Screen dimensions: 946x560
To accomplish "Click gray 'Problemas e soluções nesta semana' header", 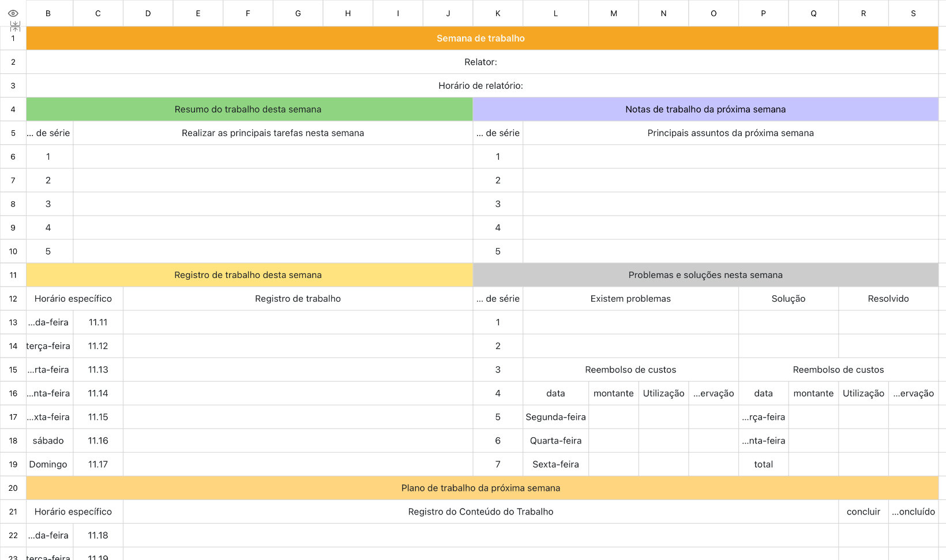I will click(x=705, y=275).
